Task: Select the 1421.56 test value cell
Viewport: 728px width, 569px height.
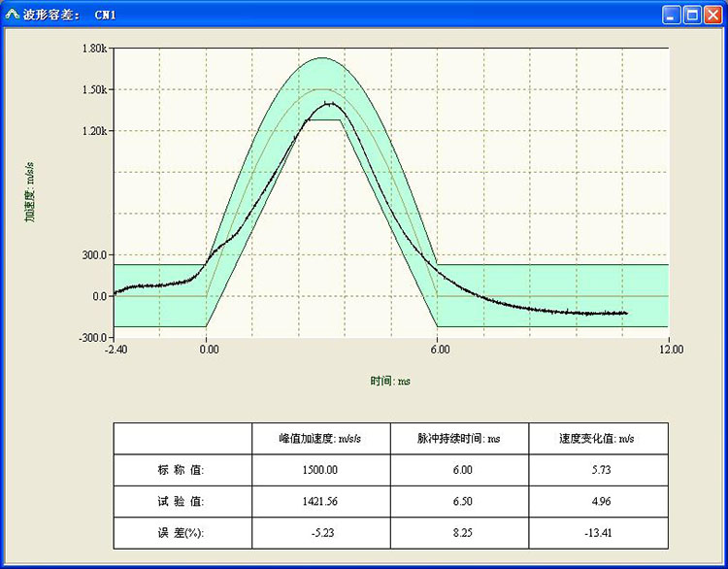Action: (x=320, y=501)
